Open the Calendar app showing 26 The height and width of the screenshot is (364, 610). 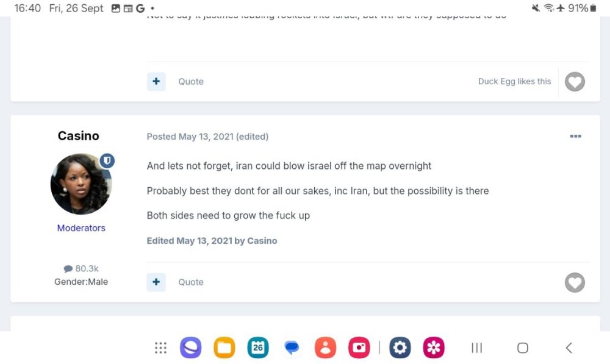(258, 348)
